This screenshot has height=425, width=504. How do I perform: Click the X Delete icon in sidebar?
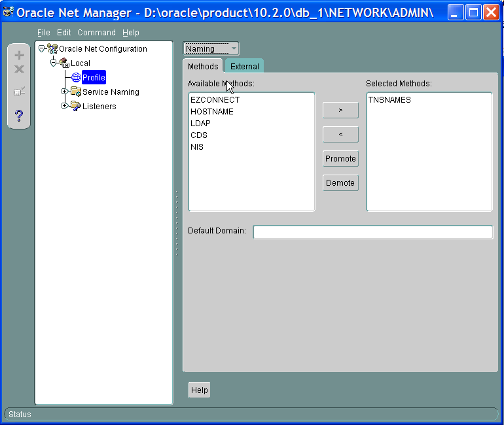[x=19, y=69]
